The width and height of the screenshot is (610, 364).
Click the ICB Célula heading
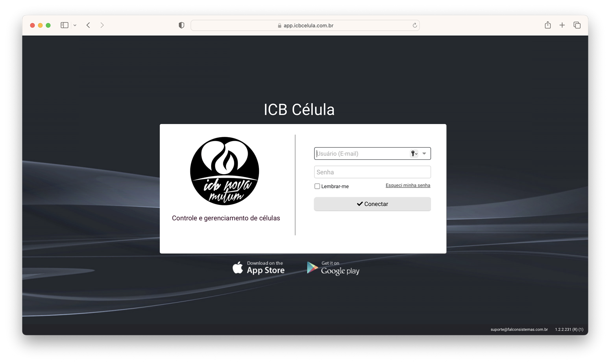click(x=299, y=109)
